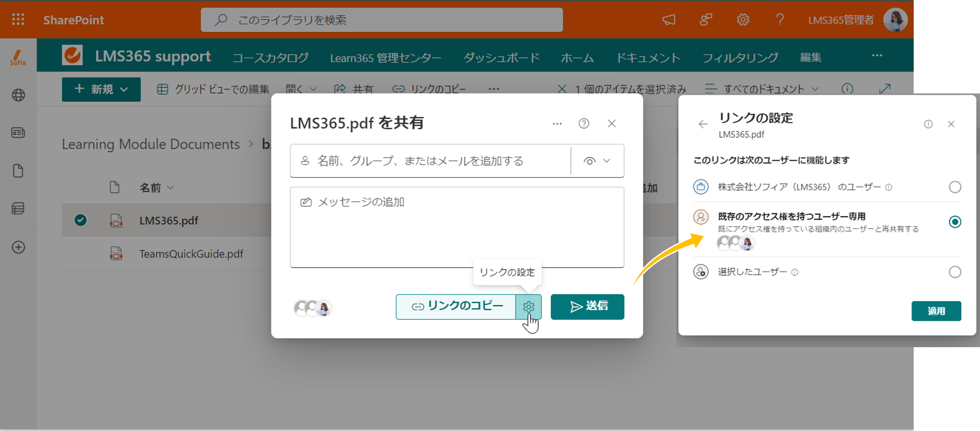The image size is (980, 431).
Task: Click リンクのコピー in the library toolbar
Action: pyautogui.click(x=429, y=89)
